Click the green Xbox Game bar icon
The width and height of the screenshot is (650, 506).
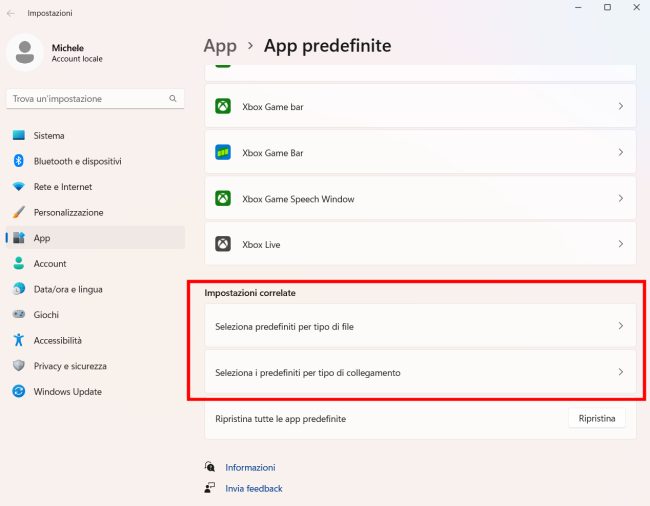(x=223, y=106)
